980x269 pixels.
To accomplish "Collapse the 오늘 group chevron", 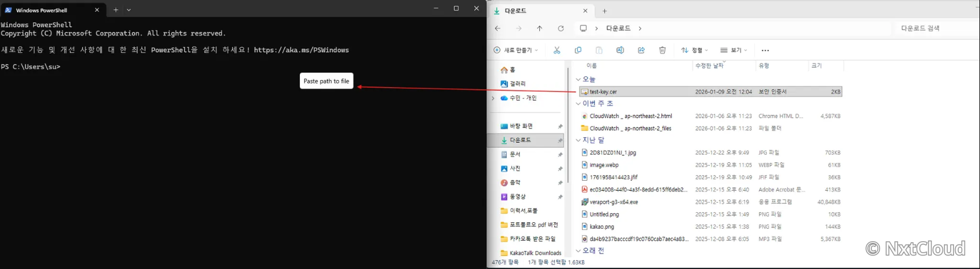I will (578, 79).
